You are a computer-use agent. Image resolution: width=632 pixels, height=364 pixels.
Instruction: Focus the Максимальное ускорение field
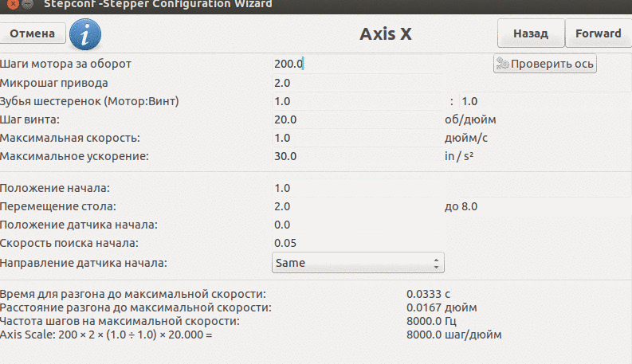351,156
